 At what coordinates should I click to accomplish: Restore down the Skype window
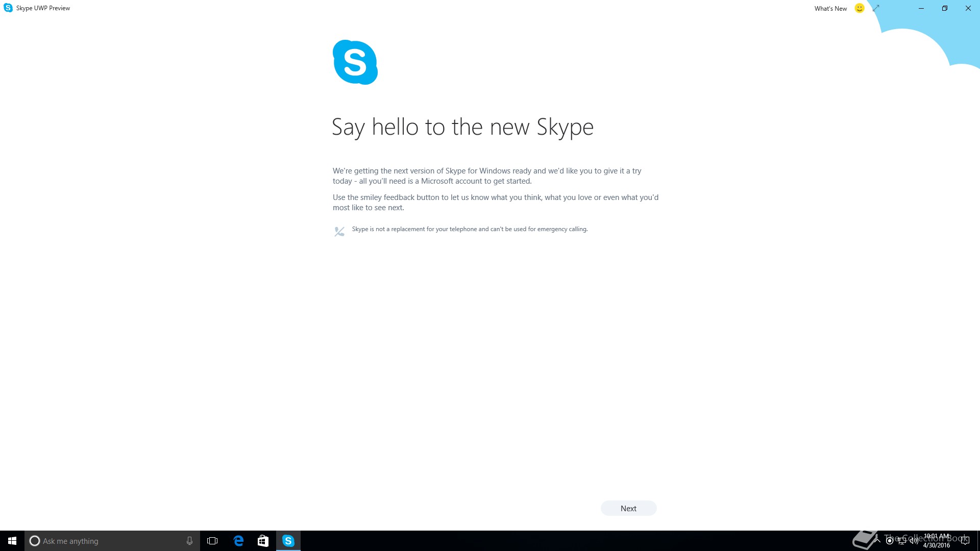(x=945, y=8)
